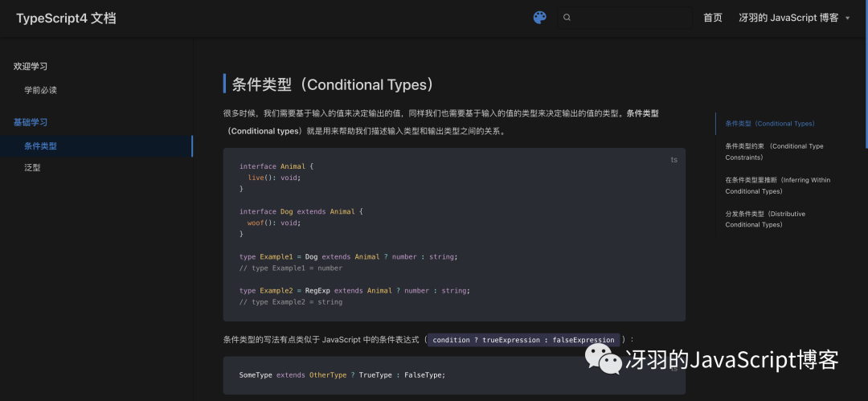Click the 'live(): void;' code line
The width and height of the screenshot is (868, 401).
pyautogui.click(x=274, y=178)
